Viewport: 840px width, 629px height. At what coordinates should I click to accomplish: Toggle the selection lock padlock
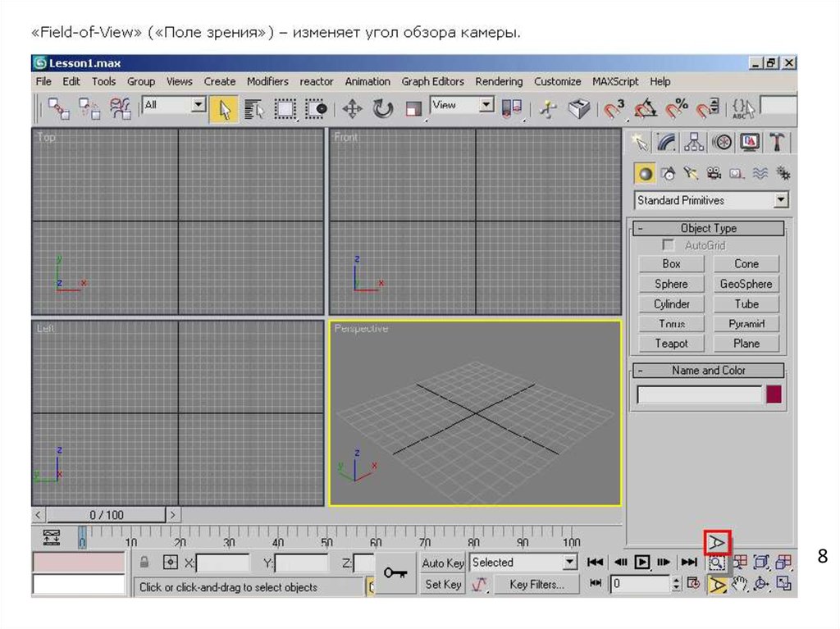[144, 563]
